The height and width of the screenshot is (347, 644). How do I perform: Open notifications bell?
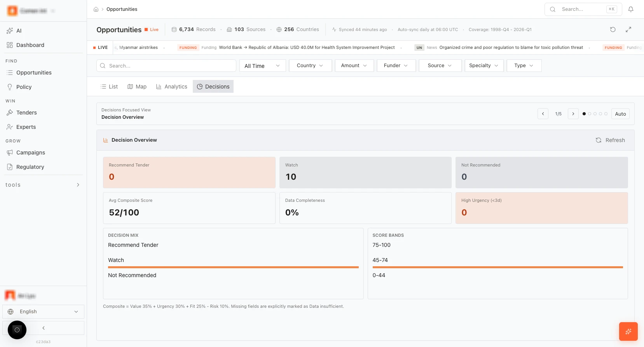pyautogui.click(x=631, y=9)
